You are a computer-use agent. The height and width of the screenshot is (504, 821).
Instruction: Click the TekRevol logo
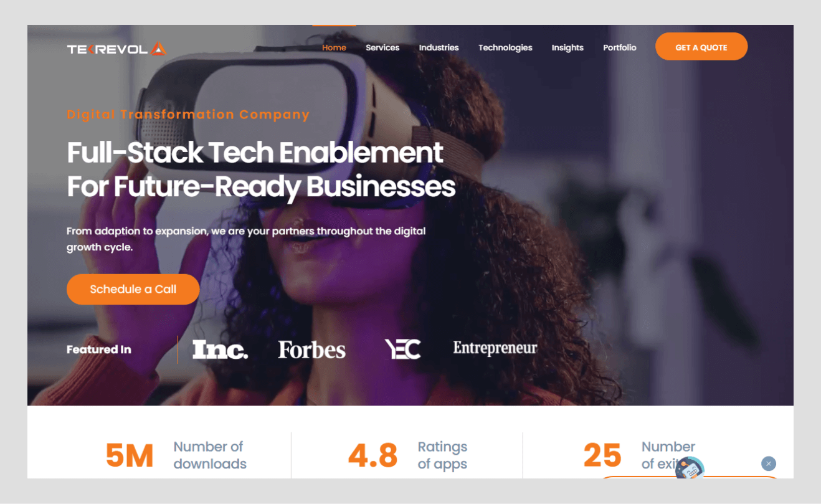(116, 49)
